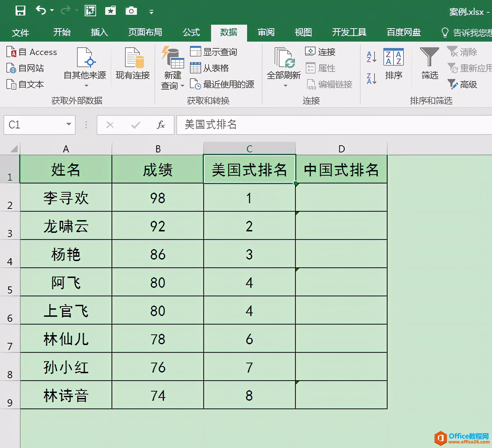Click the formula bar showing 美国式排名
The height and width of the screenshot is (448, 492).
[x=334, y=125]
